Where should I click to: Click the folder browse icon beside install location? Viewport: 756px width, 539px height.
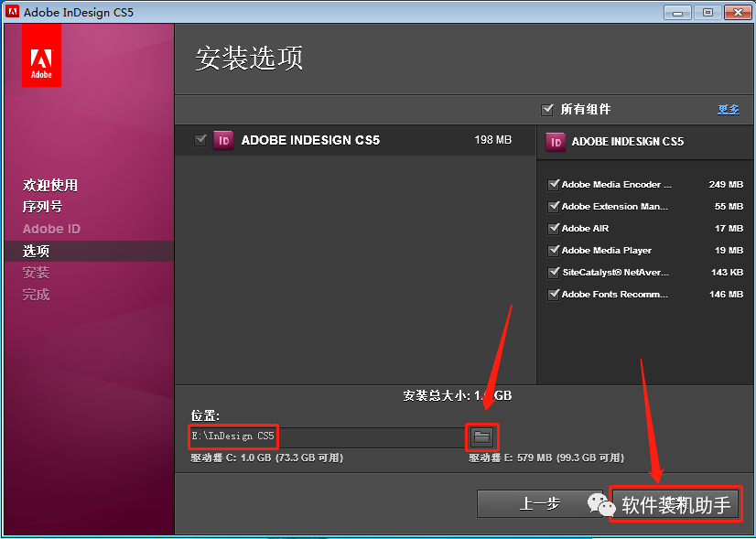[x=481, y=437]
